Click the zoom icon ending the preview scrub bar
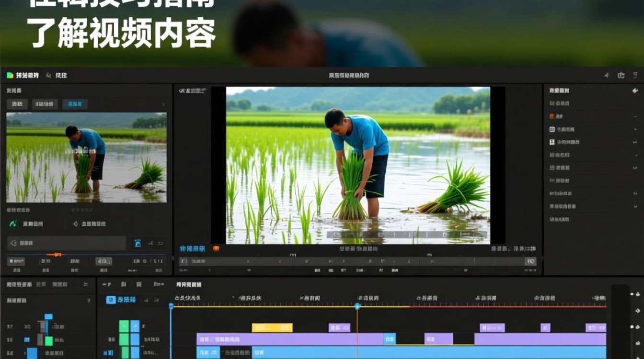Viewport: 644px width, 359px height. coord(530,261)
